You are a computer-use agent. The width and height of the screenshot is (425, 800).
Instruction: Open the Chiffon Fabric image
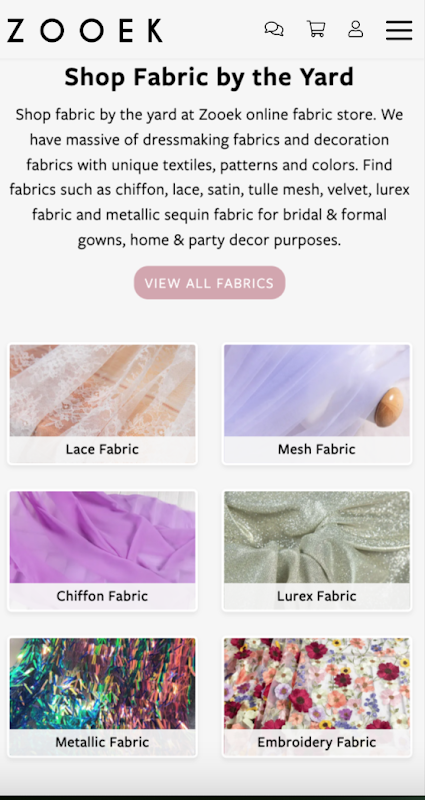103,537
